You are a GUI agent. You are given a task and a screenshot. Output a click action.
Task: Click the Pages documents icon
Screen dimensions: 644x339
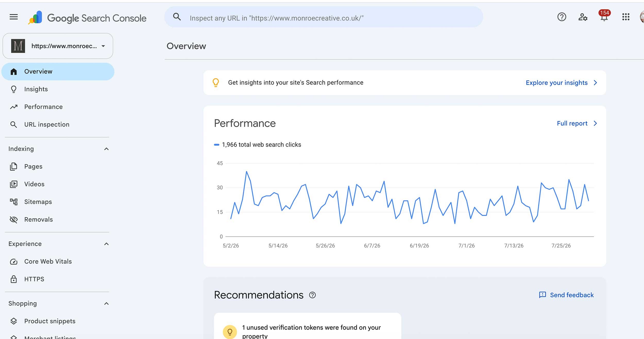[x=14, y=167]
